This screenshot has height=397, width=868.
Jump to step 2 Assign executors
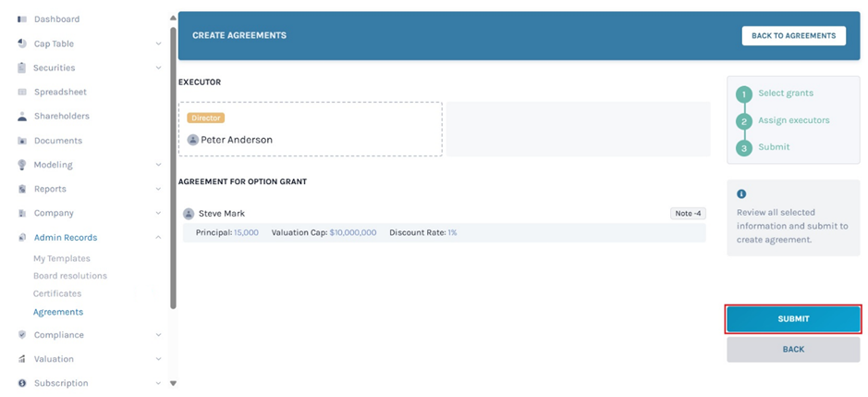click(x=793, y=120)
